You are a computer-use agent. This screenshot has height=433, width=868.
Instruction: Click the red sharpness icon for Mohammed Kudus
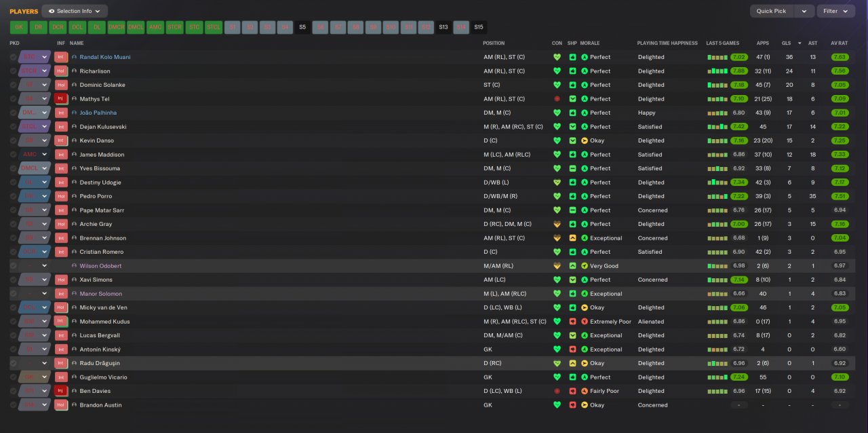pos(572,322)
